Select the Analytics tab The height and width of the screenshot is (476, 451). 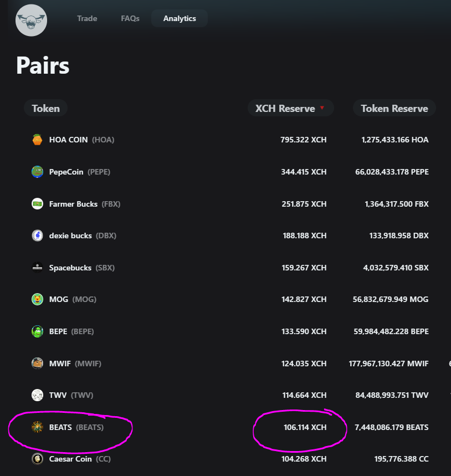[x=179, y=18]
